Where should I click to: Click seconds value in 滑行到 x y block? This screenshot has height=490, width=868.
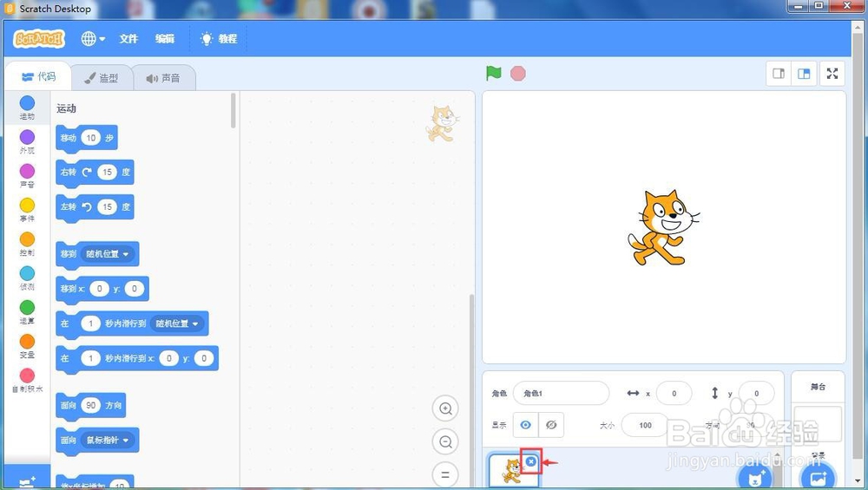(91, 358)
